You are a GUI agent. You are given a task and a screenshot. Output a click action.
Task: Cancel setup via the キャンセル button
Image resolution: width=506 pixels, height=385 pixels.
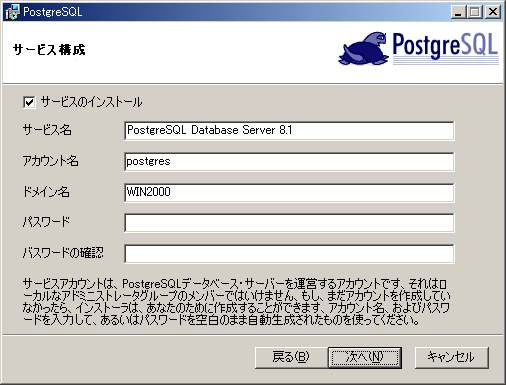pyautogui.click(x=451, y=358)
